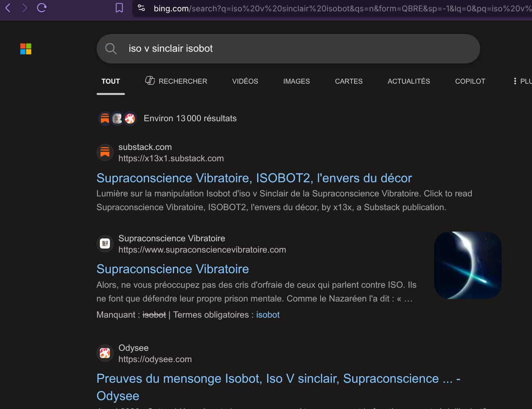Click the struck-through "isobot" missing term

154,315
